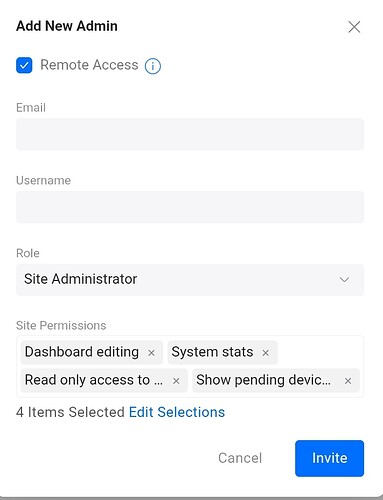Focus the Username input field

pos(190,207)
